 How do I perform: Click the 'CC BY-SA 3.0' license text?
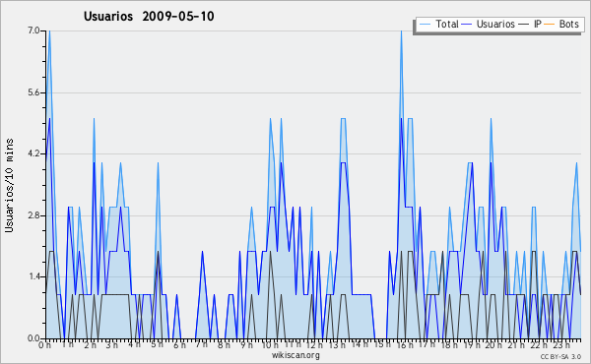coord(560,357)
